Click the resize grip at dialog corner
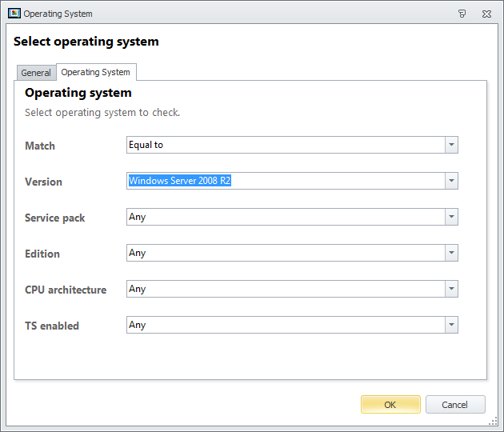504x432 pixels. (493, 421)
